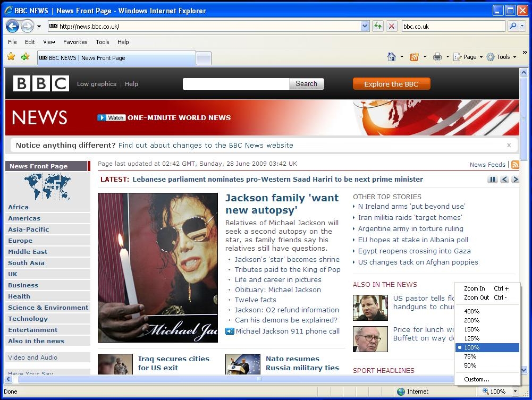Open Feeds button dropdown arrow
Image resolution: width=532 pixels, height=400 pixels.
tap(425, 57)
